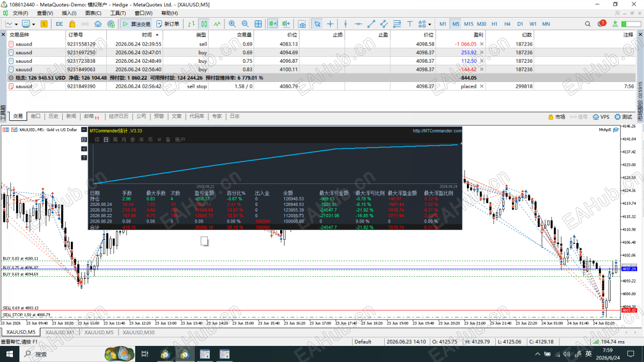This screenshot has width=644, height=362.
Task: Collapse the account balance summary row
Action: [x=11, y=78]
